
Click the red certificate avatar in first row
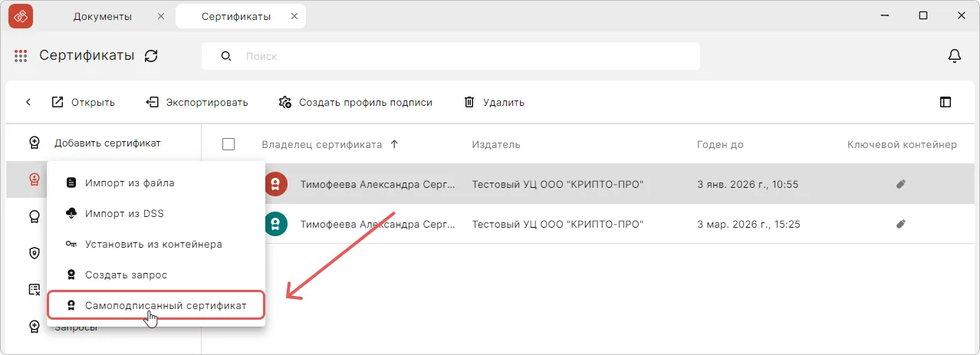276,184
